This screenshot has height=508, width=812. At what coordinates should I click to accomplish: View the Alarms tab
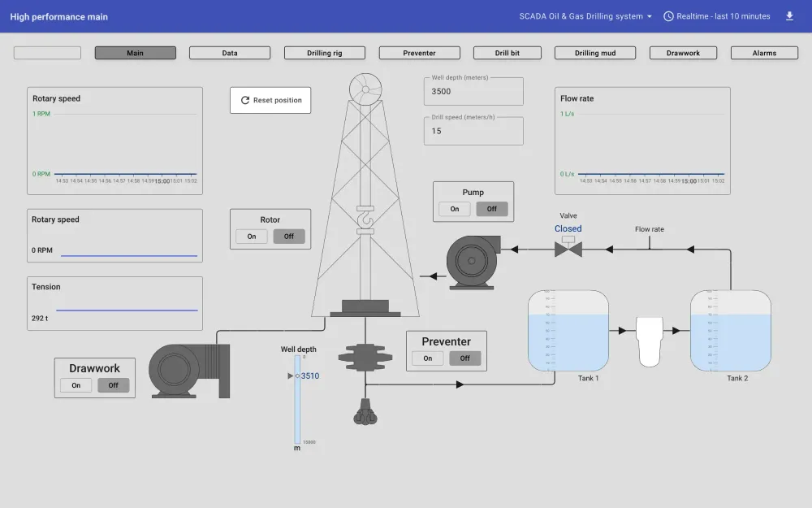(x=764, y=53)
